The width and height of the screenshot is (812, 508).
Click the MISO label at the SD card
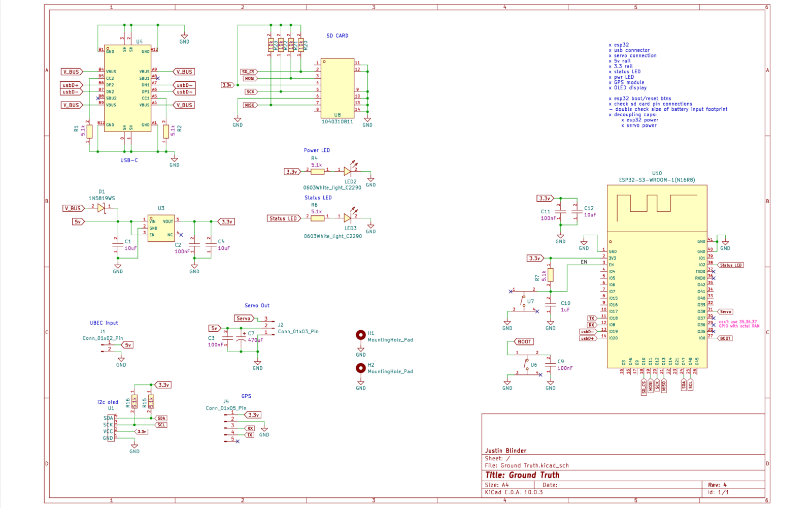tap(250, 105)
